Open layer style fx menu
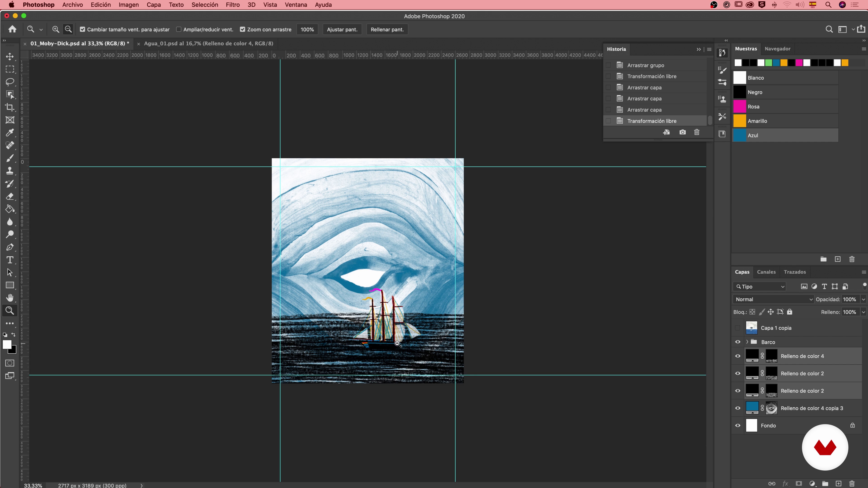This screenshot has width=868, height=488. pos(785,483)
